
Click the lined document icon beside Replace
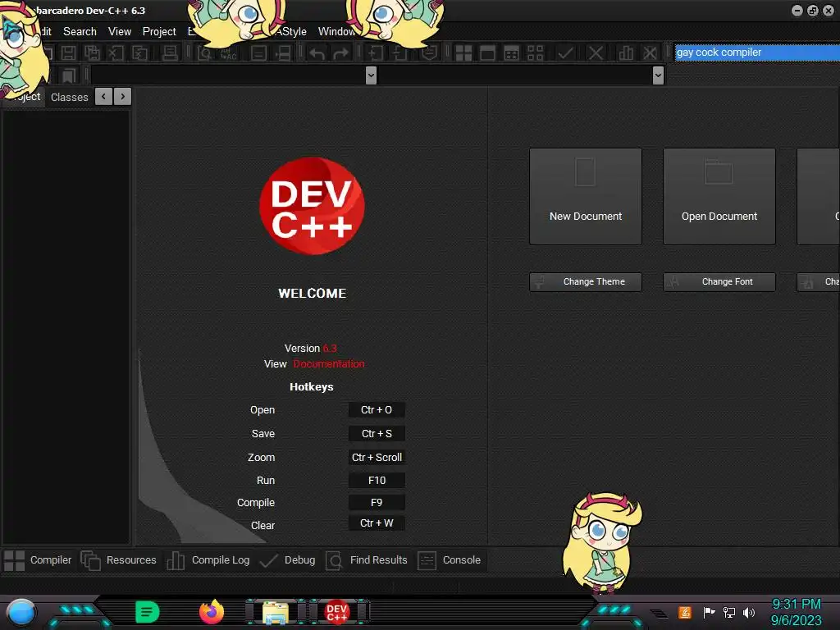[x=258, y=53]
